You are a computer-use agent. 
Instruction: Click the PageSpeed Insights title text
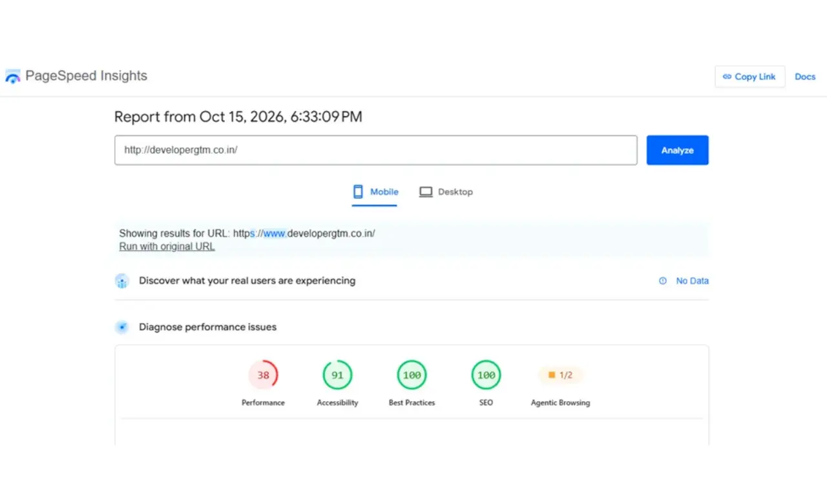point(87,76)
